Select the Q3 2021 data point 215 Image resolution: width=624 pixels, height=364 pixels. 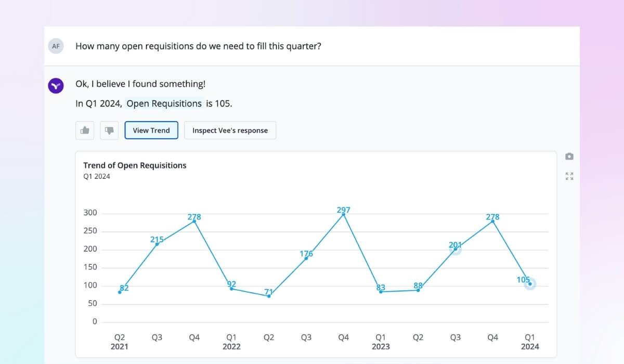157,244
